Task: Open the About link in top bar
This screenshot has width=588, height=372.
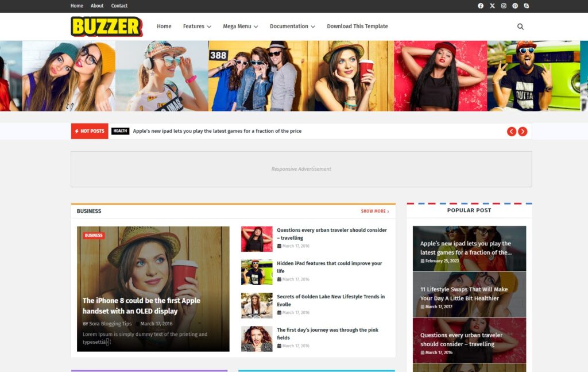Action: tap(97, 6)
